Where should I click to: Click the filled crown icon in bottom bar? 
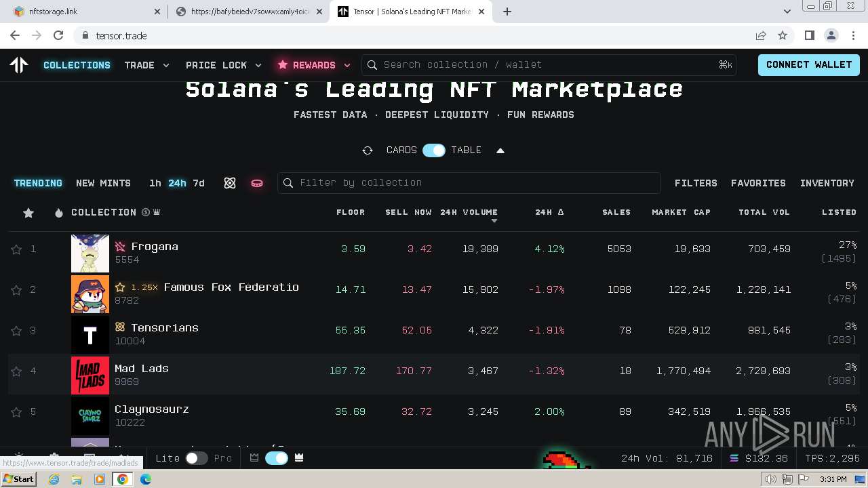299,458
